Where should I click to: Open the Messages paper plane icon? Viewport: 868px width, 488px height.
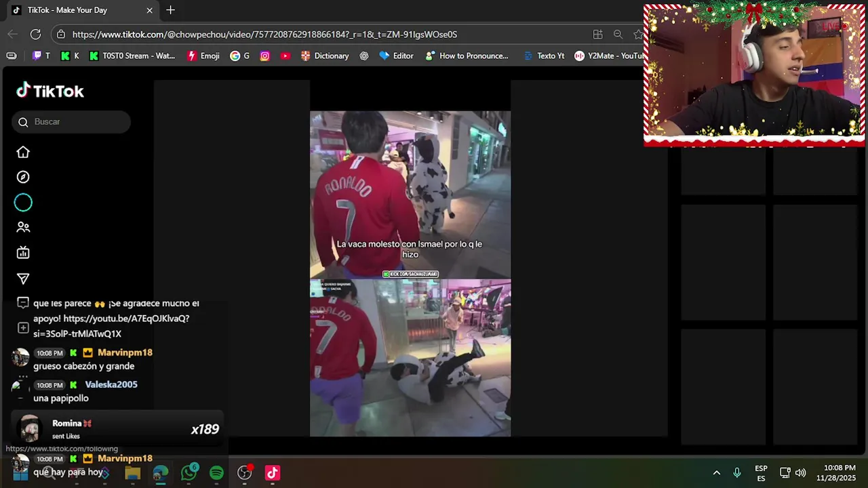[23, 279]
